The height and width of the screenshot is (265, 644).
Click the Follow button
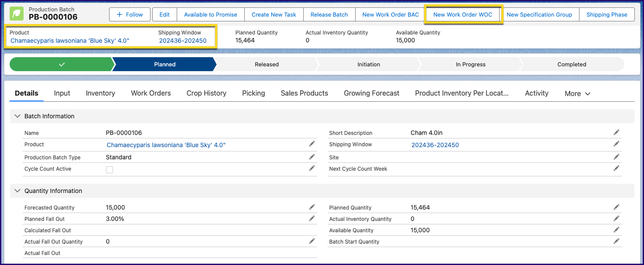(x=130, y=14)
